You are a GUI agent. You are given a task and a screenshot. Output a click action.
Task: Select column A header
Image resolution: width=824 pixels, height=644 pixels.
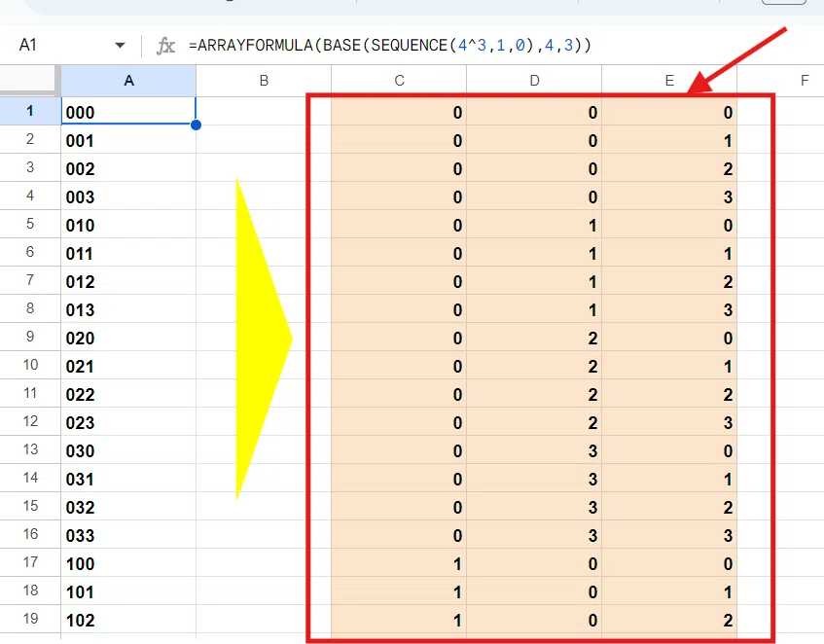click(128, 81)
